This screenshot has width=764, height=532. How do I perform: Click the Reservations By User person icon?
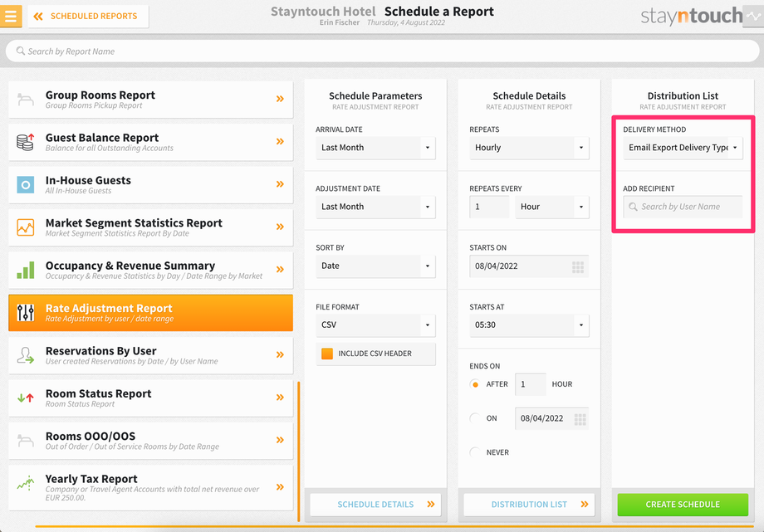[x=26, y=355]
